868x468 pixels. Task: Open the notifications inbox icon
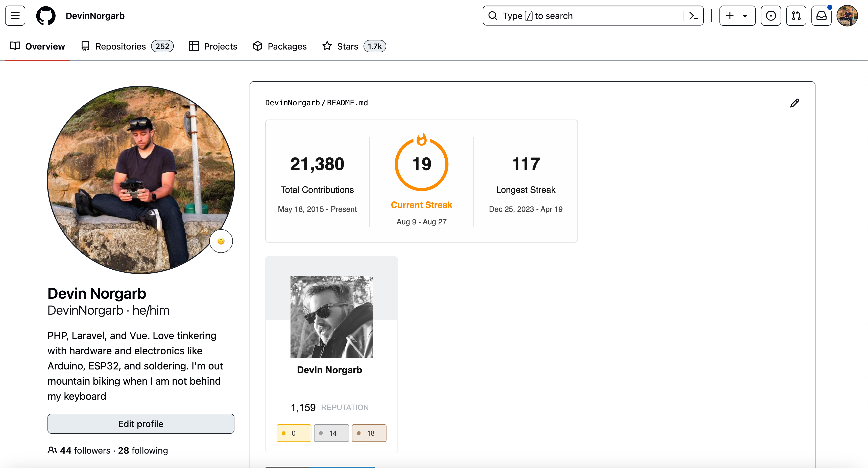pos(821,16)
